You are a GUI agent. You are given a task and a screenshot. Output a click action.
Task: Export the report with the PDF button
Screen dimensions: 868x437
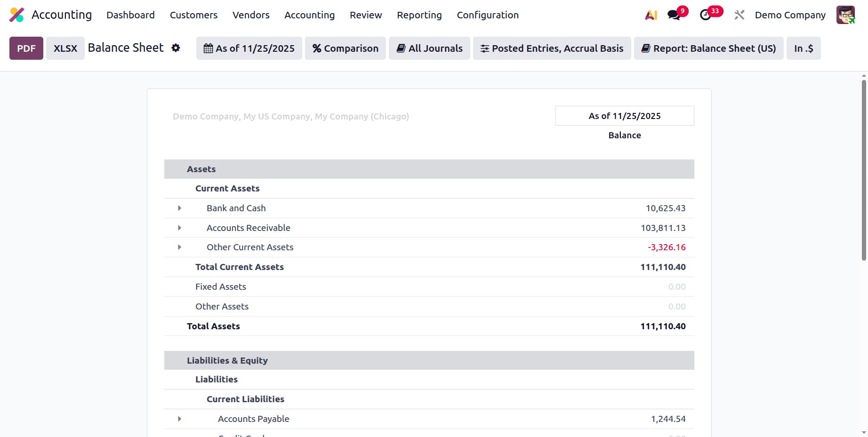pyautogui.click(x=26, y=48)
